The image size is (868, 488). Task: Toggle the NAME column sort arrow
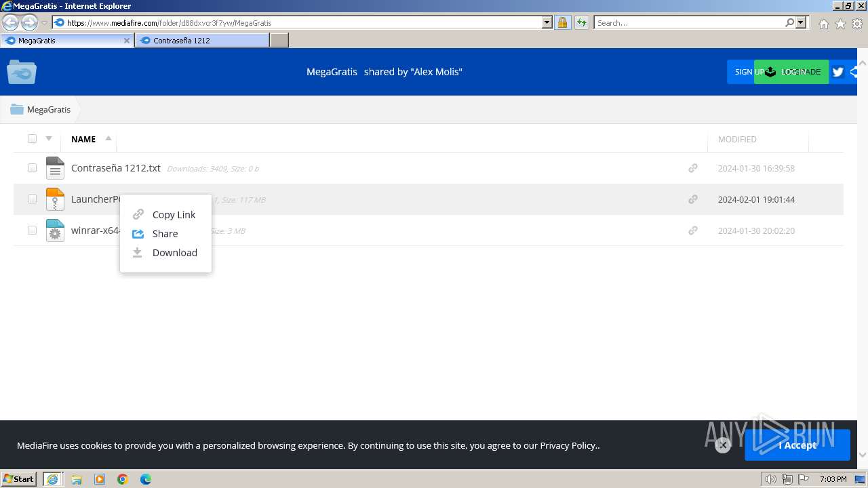(108, 138)
